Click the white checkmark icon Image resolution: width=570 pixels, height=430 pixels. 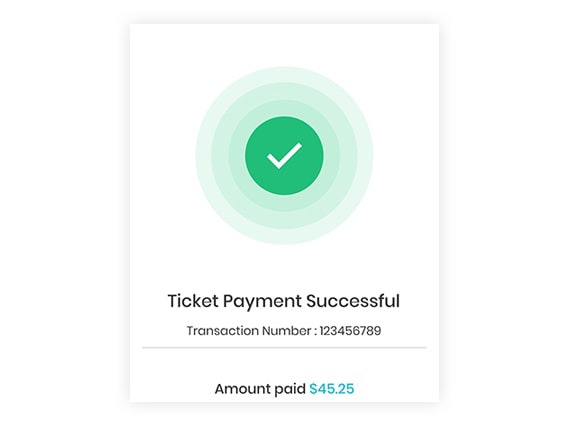click(x=284, y=156)
